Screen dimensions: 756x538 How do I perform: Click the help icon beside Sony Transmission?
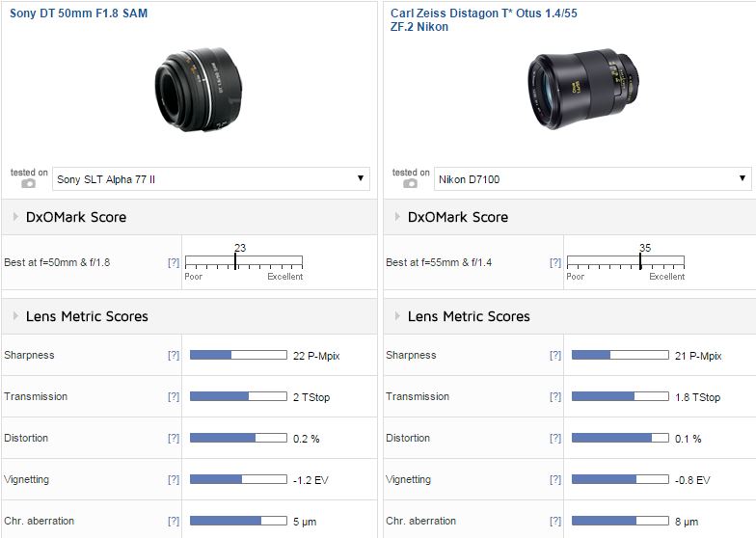174,397
